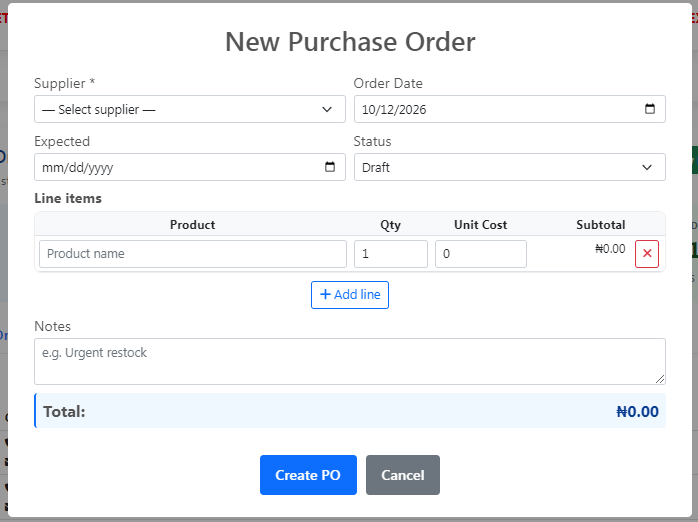
Task: Click the Qty field with value 1
Action: (x=391, y=254)
